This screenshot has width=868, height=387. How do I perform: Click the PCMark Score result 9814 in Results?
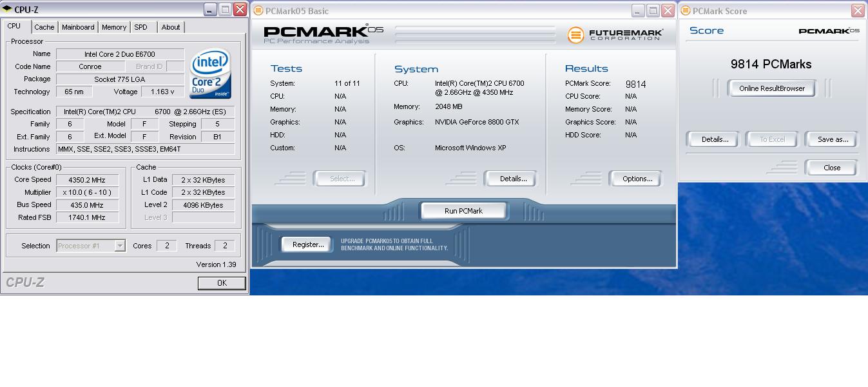pyautogui.click(x=635, y=84)
